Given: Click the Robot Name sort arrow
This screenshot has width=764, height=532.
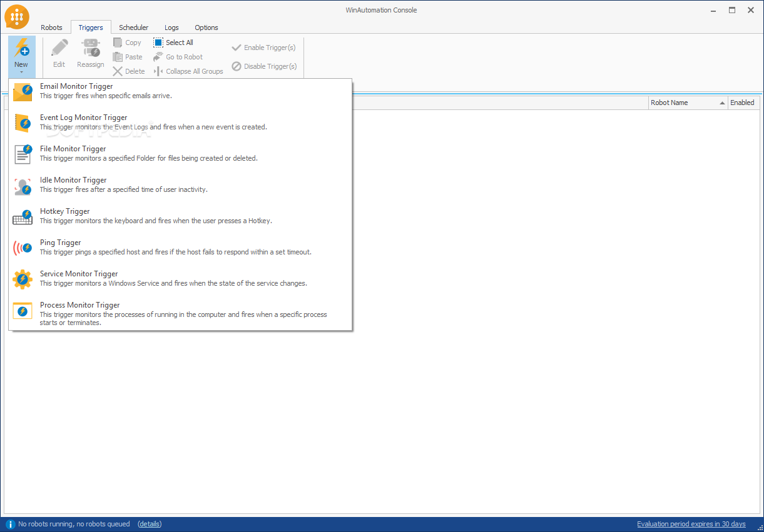Looking at the screenshot, I should pos(722,103).
